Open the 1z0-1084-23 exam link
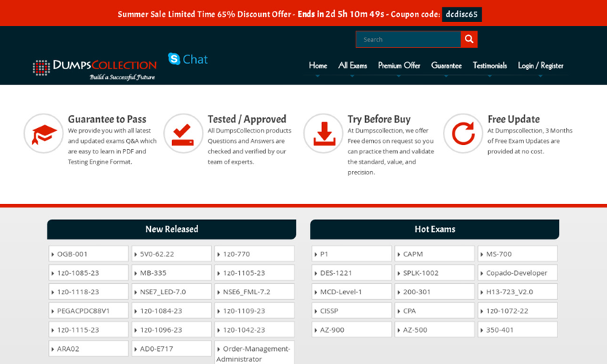 click(x=171, y=311)
